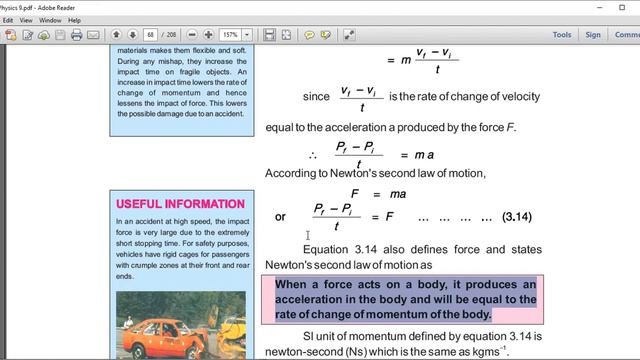
Task: Open the Tools pane
Action: [x=562, y=35]
